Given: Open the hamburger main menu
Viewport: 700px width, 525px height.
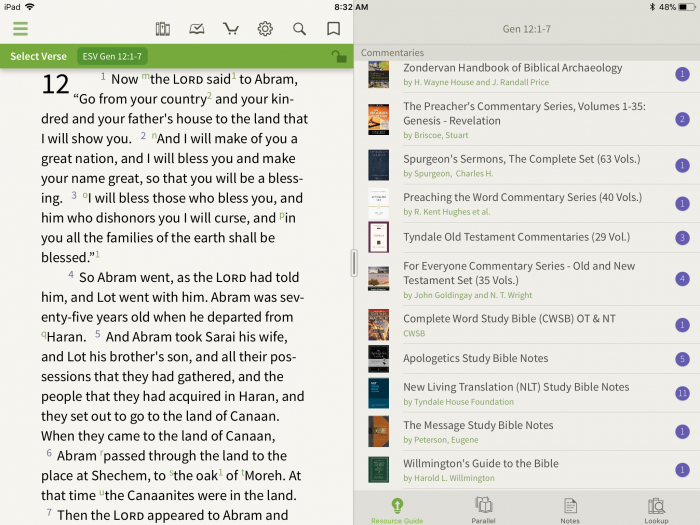Looking at the screenshot, I should (x=21, y=29).
